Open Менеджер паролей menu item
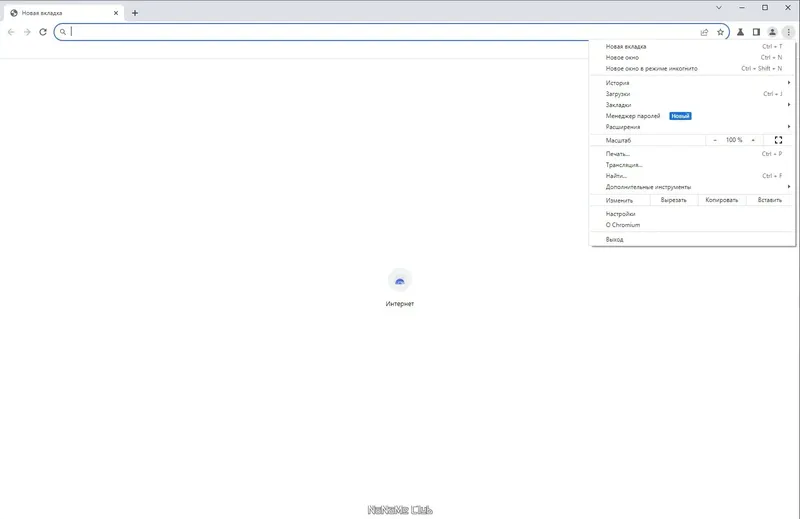Viewport: 800px width, 519px height. (x=692, y=116)
